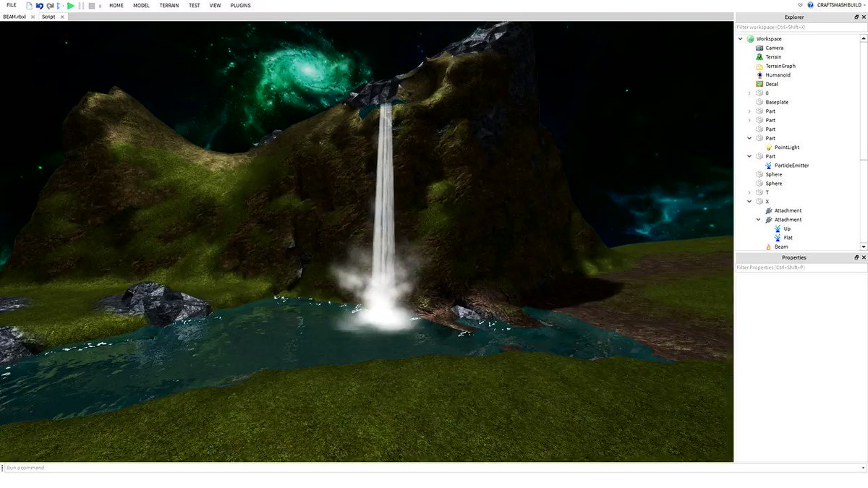The width and height of the screenshot is (868, 488).
Task: Undo the last action
Action: click(40, 5)
